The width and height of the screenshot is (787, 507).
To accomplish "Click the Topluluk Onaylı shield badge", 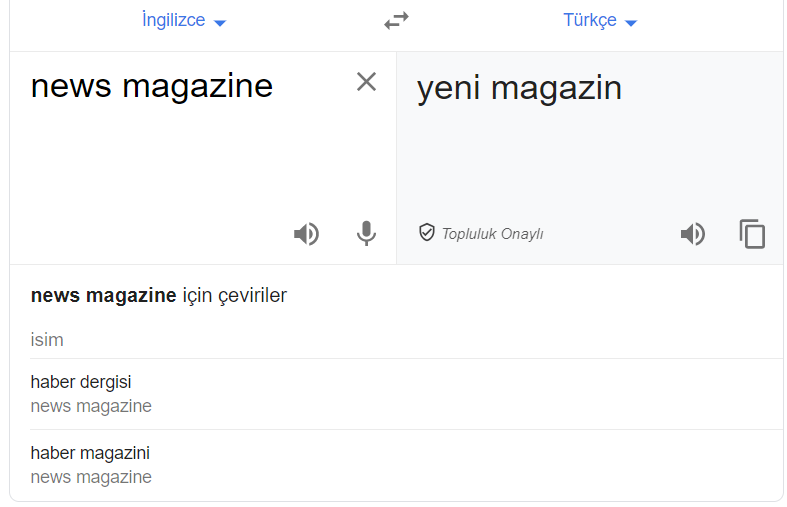I will click(427, 232).
